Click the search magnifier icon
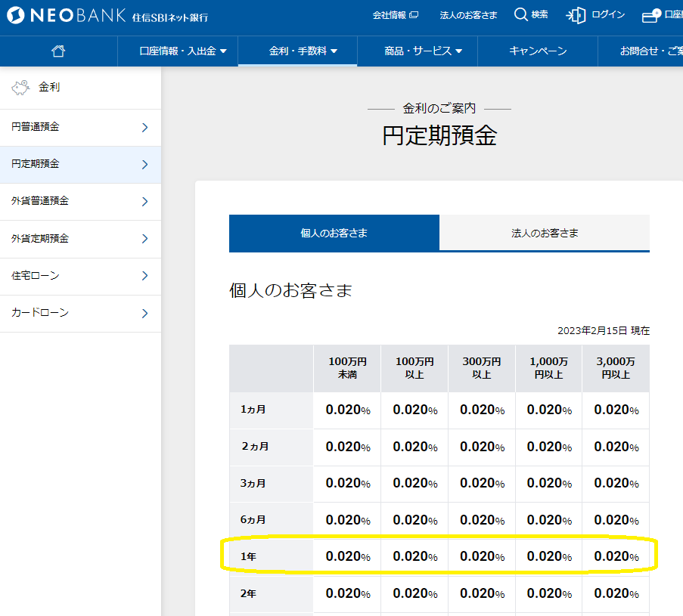This screenshot has width=683, height=616. pyautogui.click(x=520, y=14)
